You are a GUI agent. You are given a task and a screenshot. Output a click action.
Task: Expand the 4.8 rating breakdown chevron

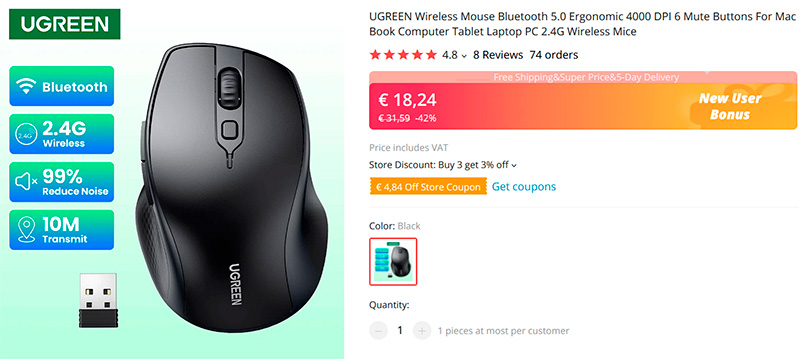tap(463, 56)
